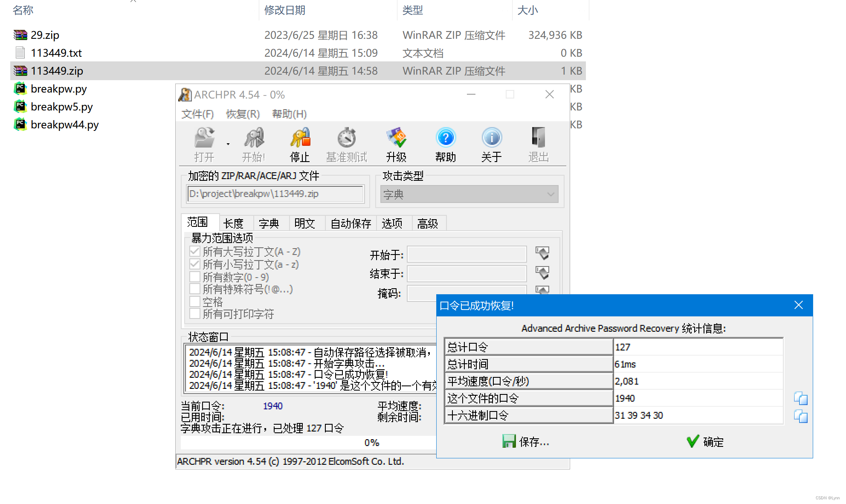This screenshot has width=846, height=504.
Task: Sort by 修改日期 column header
Action: tap(285, 10)
